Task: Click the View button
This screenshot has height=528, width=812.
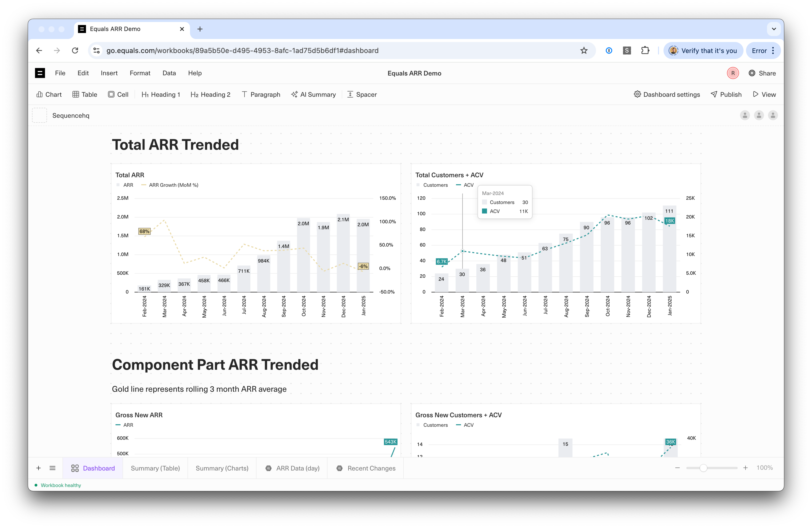Action: (x=764, y=94)
